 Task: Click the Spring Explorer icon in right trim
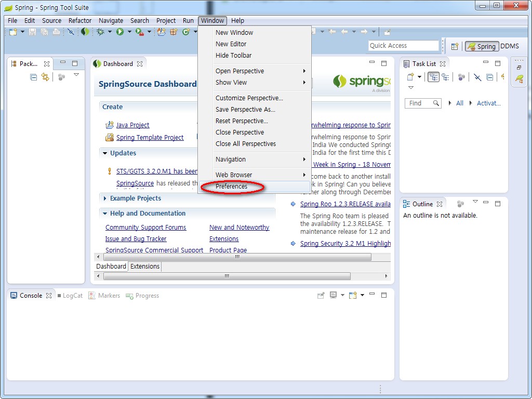coord(519,79)
